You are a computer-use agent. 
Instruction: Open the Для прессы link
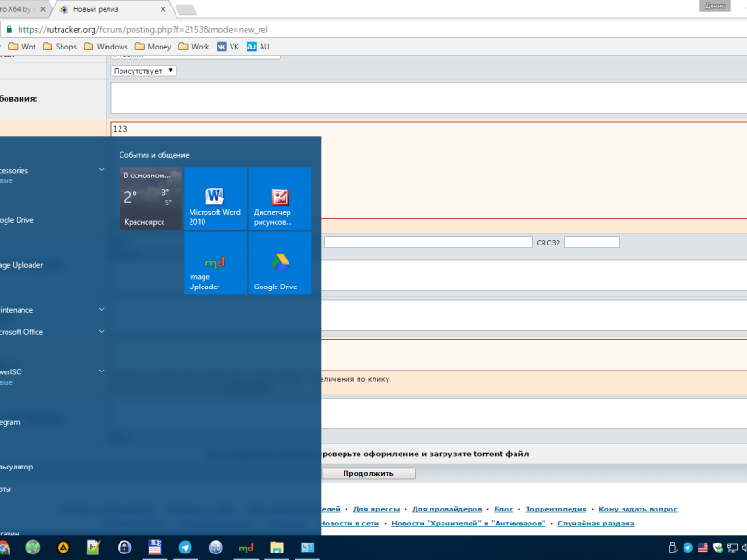tap(376, 509)
